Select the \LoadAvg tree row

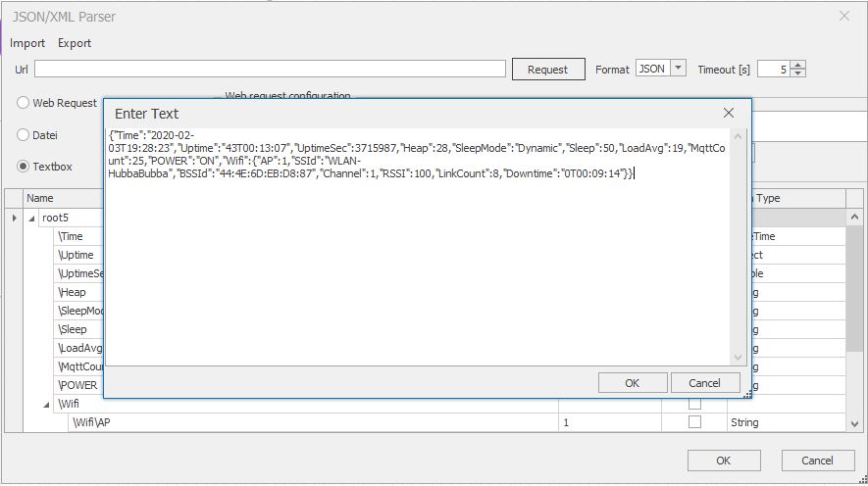pyautogui.click(x=78, y=348)
